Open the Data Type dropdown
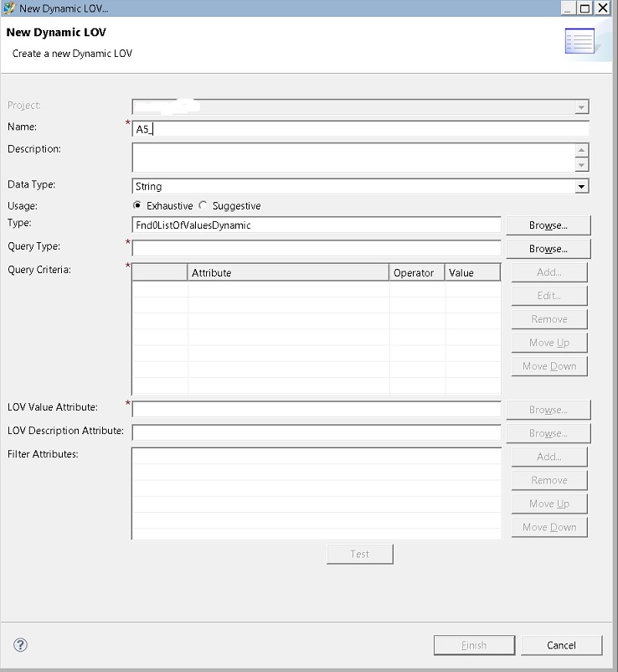This screenshot has width=618, height=672. pyautogui.click(x=581, y=187)
